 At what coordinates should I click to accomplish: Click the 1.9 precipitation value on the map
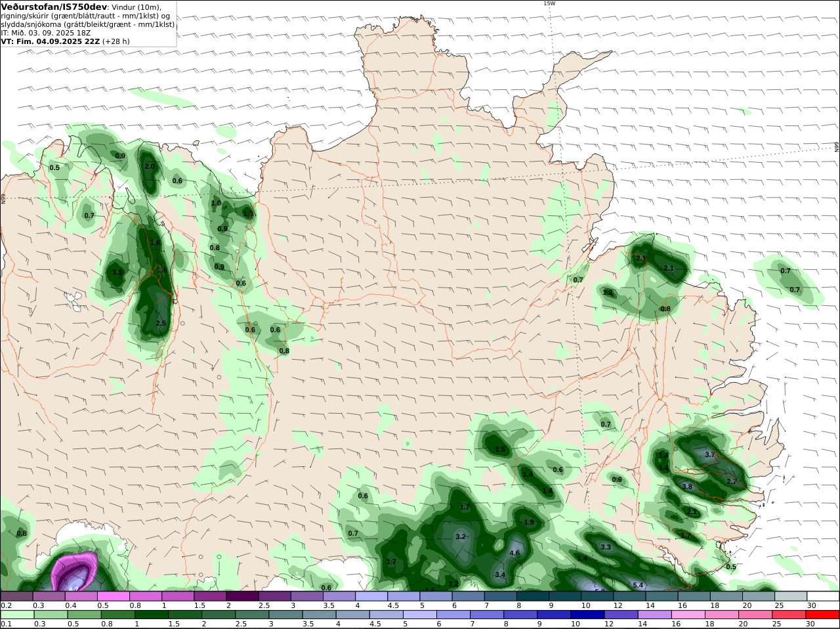pos(529,522)
